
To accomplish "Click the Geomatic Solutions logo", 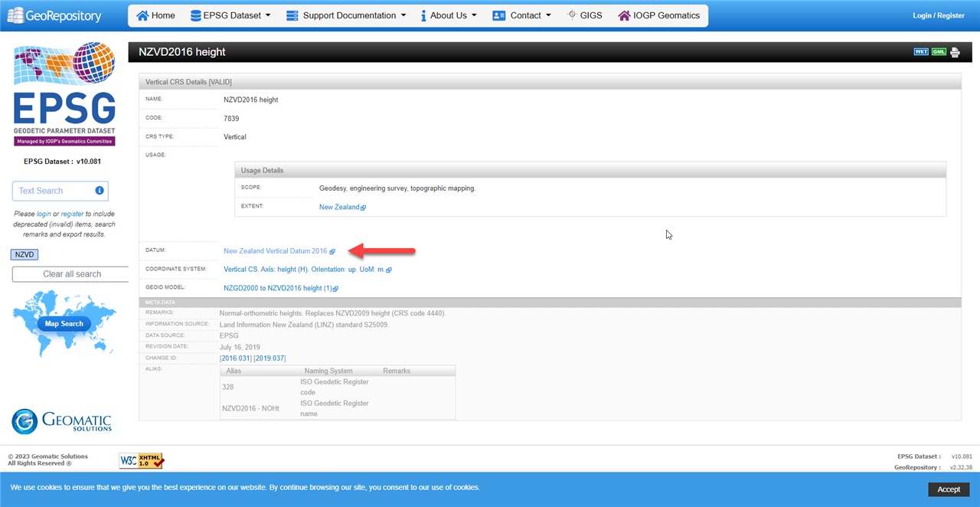I will click(x=62, y=421).
